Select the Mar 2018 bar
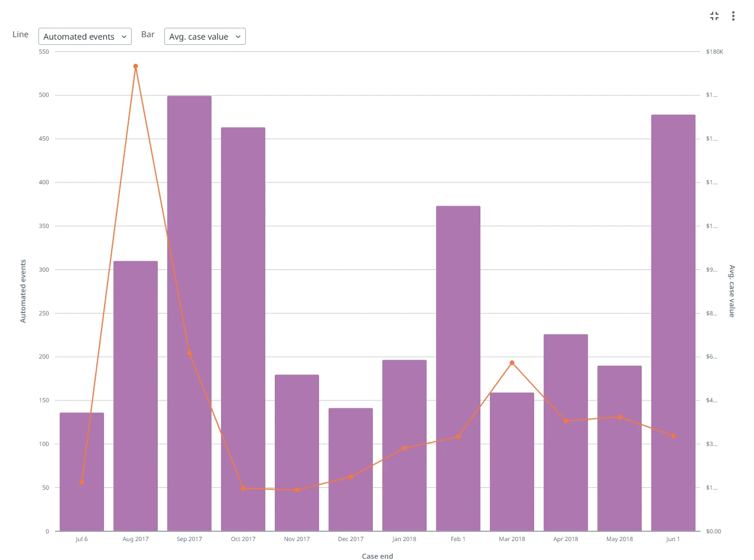The height and width of the screenshot is (560, 754). tap(512, 462)
